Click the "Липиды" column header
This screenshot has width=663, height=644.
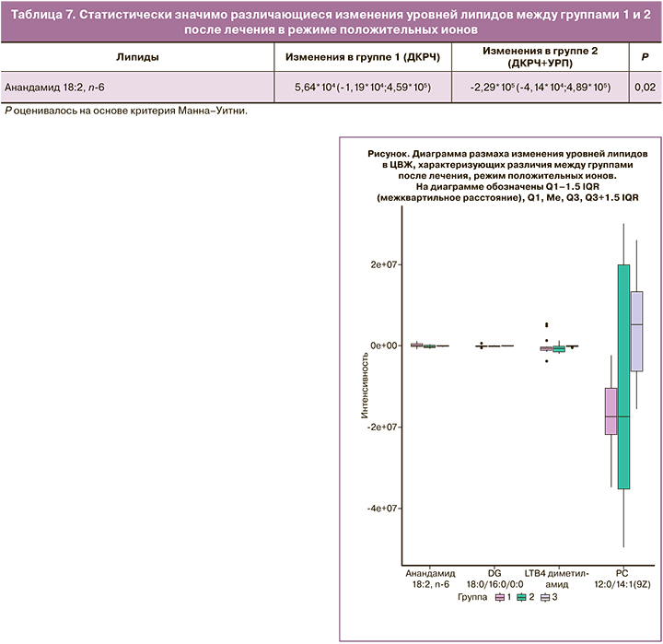[137, 57]
